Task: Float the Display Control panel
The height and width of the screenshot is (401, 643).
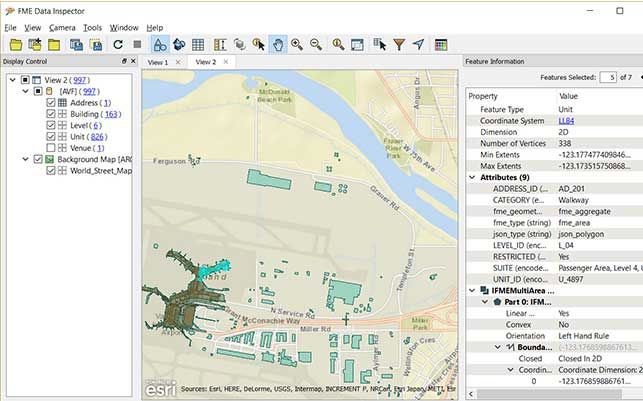Action: 124,61
